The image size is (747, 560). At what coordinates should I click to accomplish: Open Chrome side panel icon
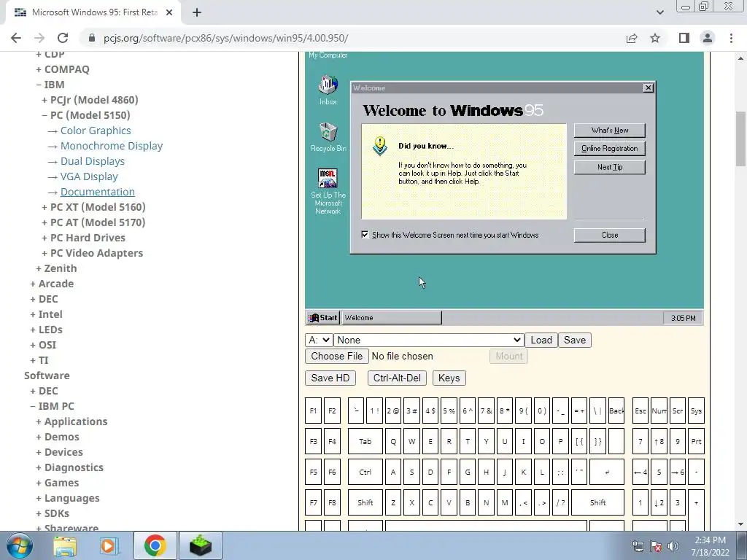pyautogui.click(x=684, y=38)
